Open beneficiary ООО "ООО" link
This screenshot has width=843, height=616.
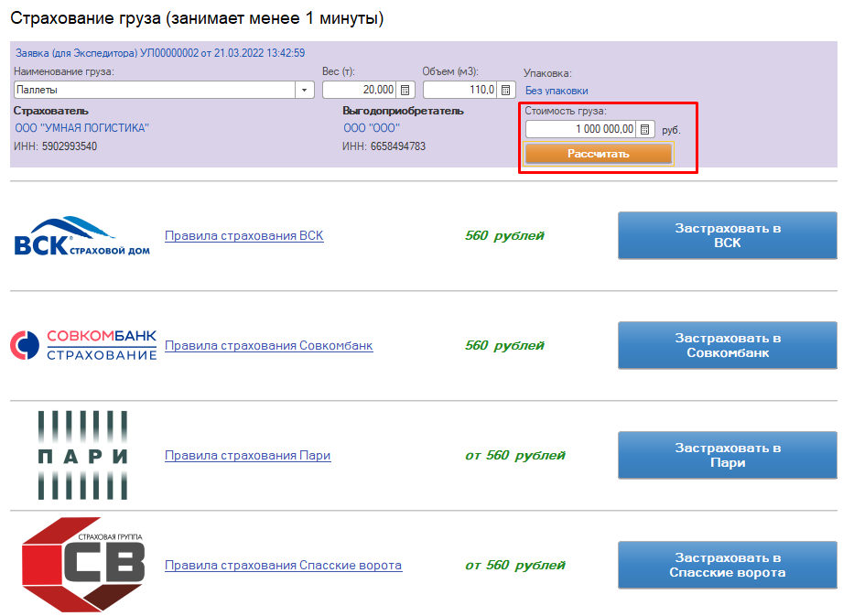(x=372, y=128)
